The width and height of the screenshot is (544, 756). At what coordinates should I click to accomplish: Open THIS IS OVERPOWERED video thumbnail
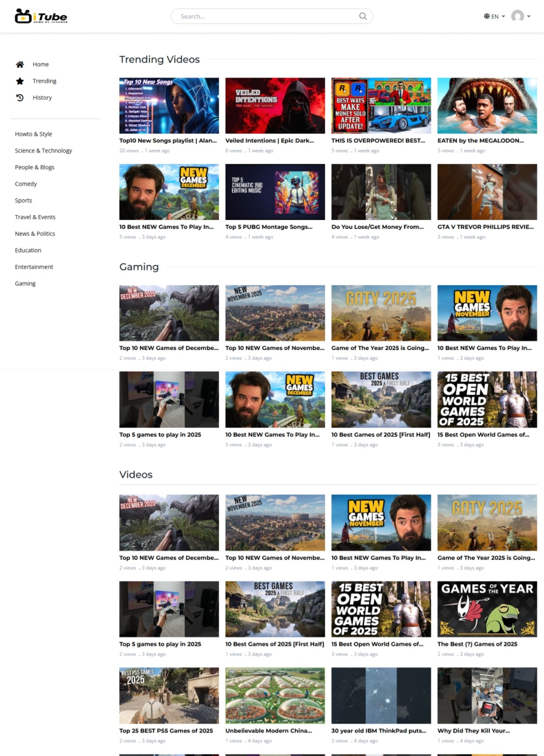pos(381,105)
